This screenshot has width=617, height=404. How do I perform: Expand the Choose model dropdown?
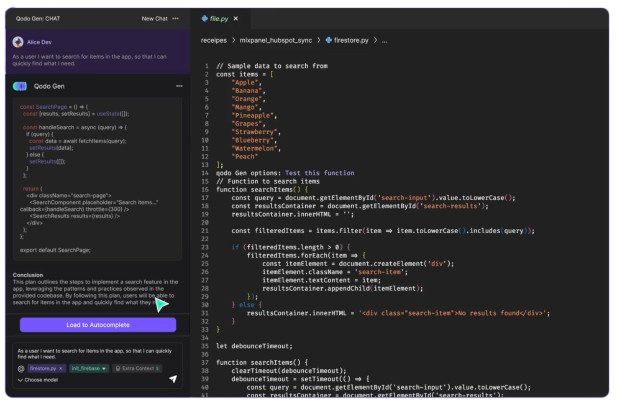(x=40, y=380)
